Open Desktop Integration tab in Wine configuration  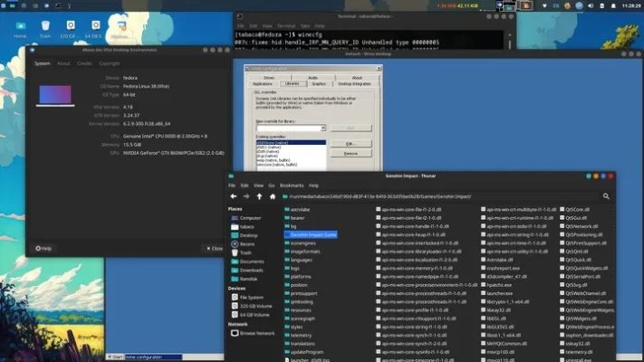[354, 84]
